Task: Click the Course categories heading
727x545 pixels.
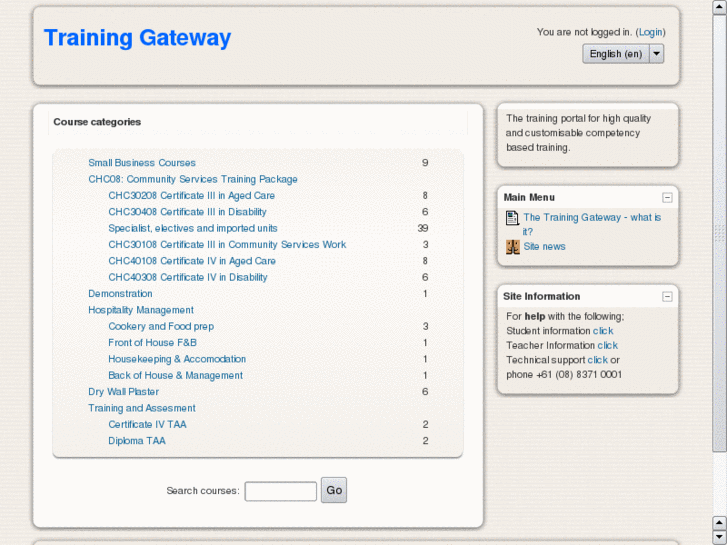Action: (97, 122)
